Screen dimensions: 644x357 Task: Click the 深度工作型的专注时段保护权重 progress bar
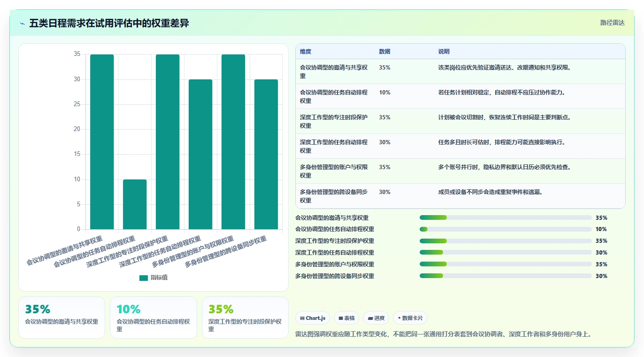click(506, 241)
